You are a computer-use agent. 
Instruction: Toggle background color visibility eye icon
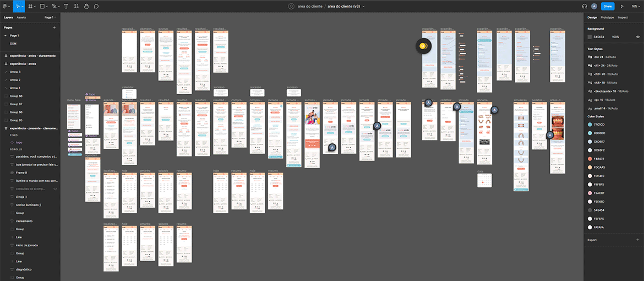(x=638, y=37)
